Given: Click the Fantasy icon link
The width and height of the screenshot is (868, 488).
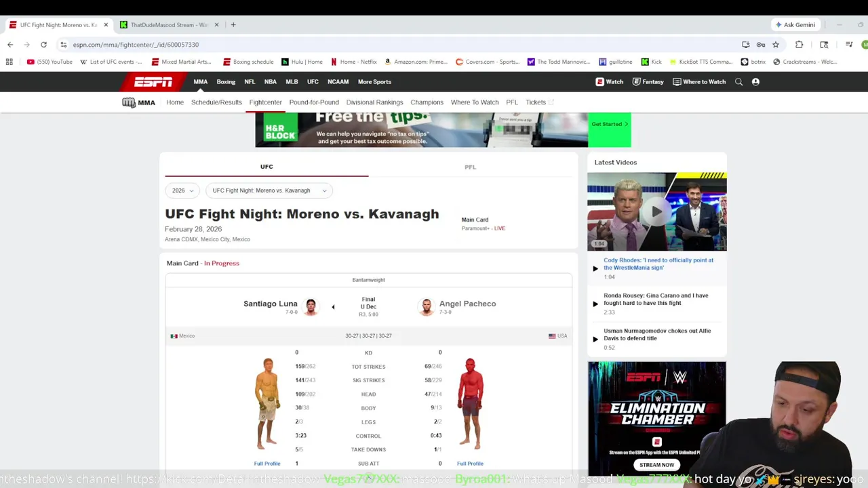Looking at the screenshot, I should 648,82.
